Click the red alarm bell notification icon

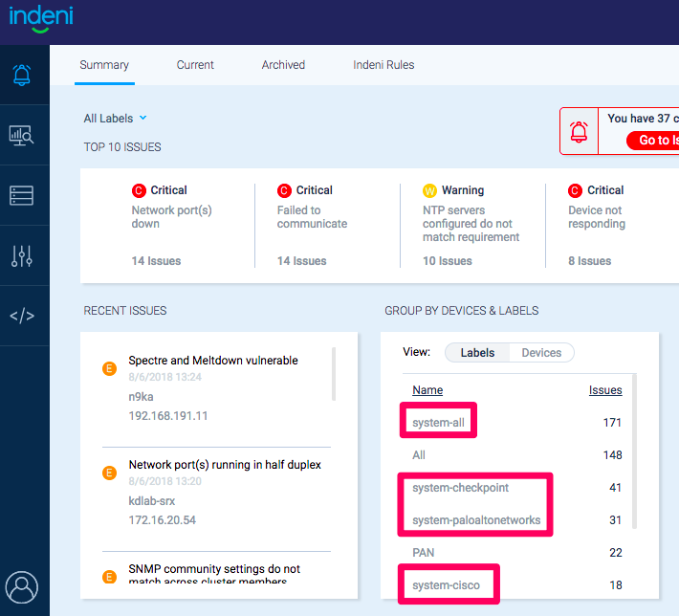pyautogui.click(x=579, y=132)
